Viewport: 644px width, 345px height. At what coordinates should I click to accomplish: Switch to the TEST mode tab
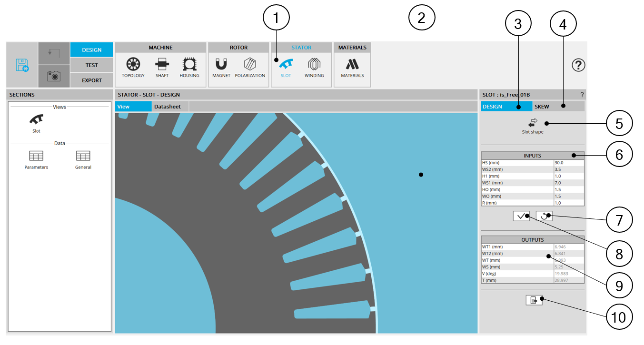pyautogui.click(x=91, y=65)
